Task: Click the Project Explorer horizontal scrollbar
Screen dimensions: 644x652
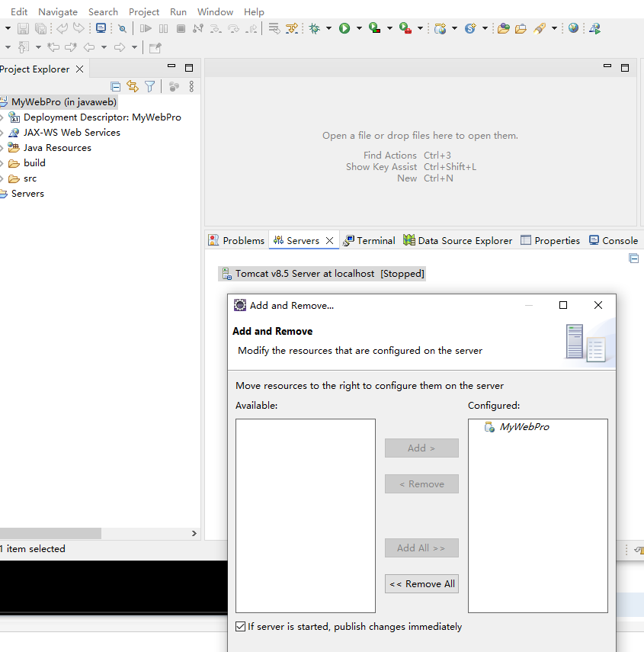Action: 50,533
